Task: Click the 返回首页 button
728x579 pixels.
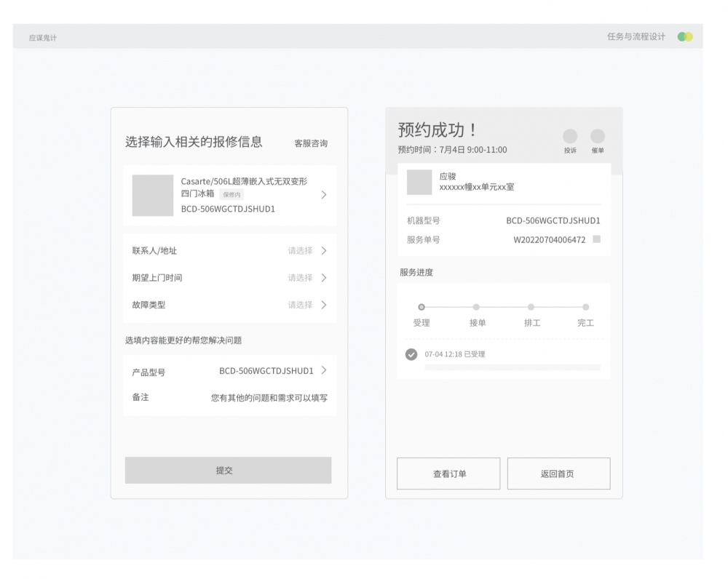Action: pyautogui.click(x=558, y=474)
